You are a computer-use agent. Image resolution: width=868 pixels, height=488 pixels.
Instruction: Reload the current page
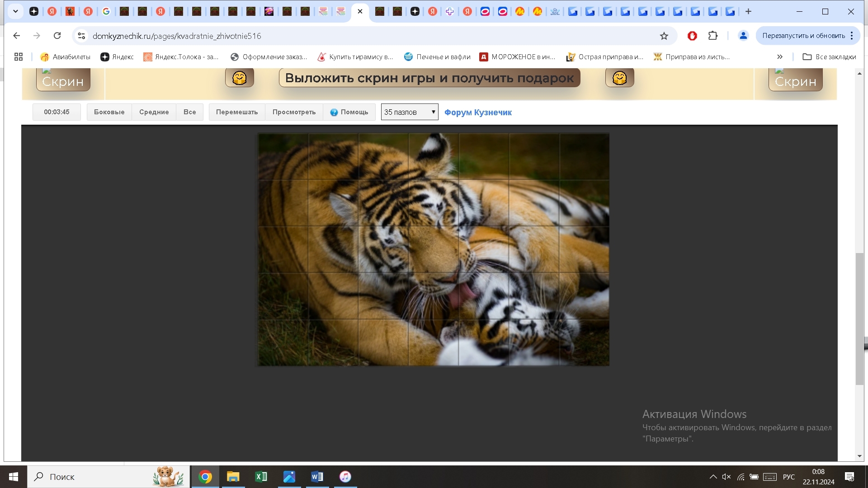click(57, 36)
